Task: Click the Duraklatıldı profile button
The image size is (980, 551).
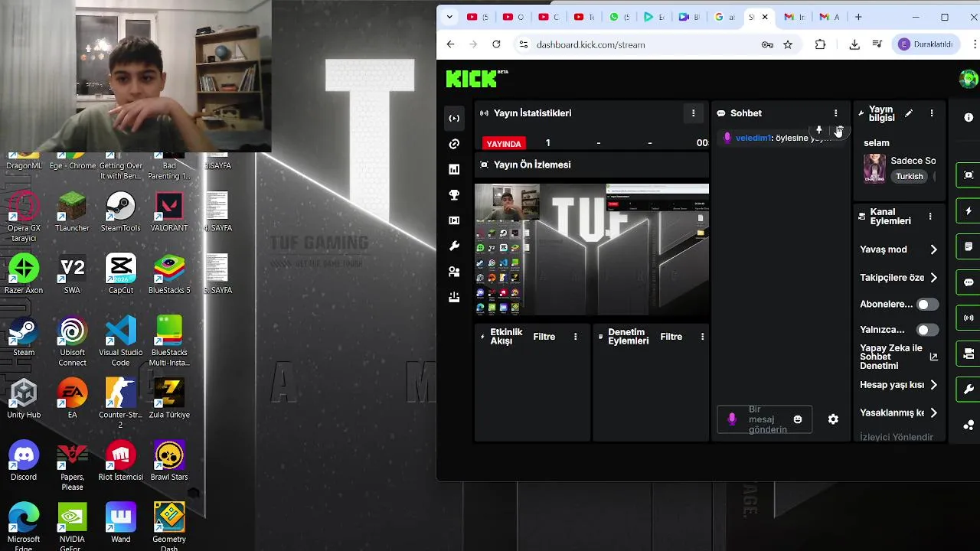Action: pyautogui.click(x=925, y=44)
